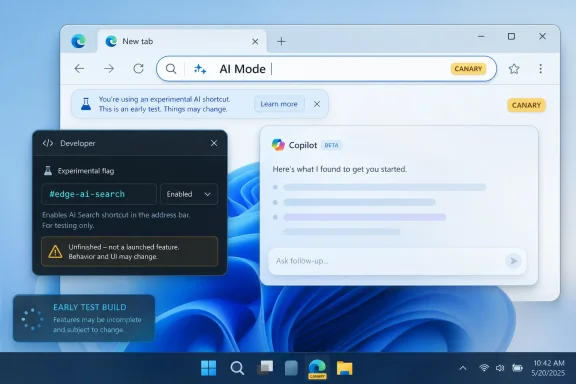Click the search magnifier in the address bar

click(171, 69)
